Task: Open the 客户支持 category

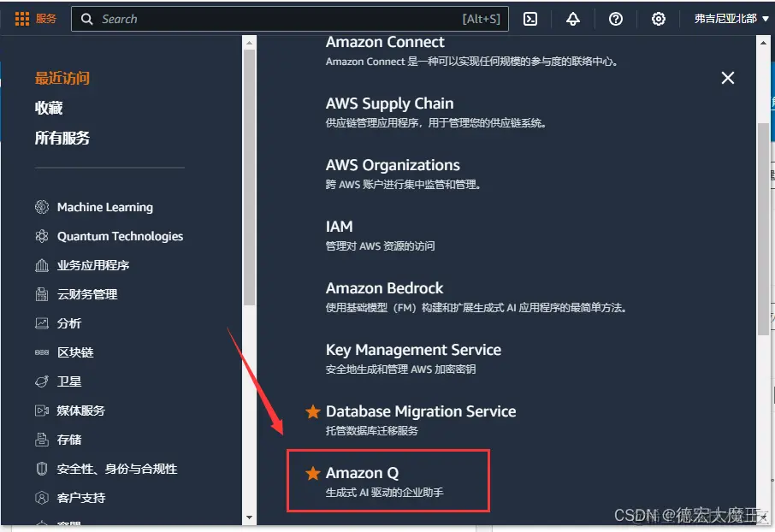Action: point(81,498)
